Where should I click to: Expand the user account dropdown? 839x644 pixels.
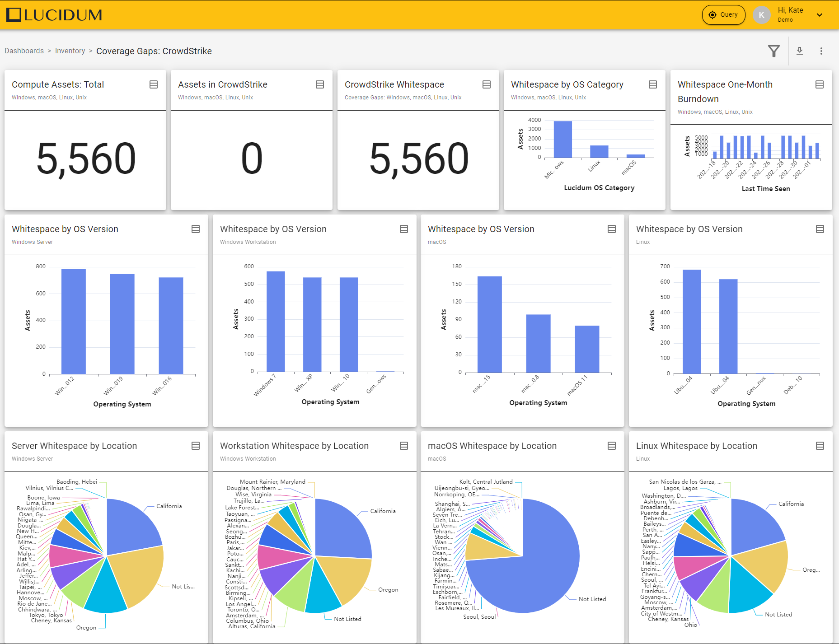point(820,15)
